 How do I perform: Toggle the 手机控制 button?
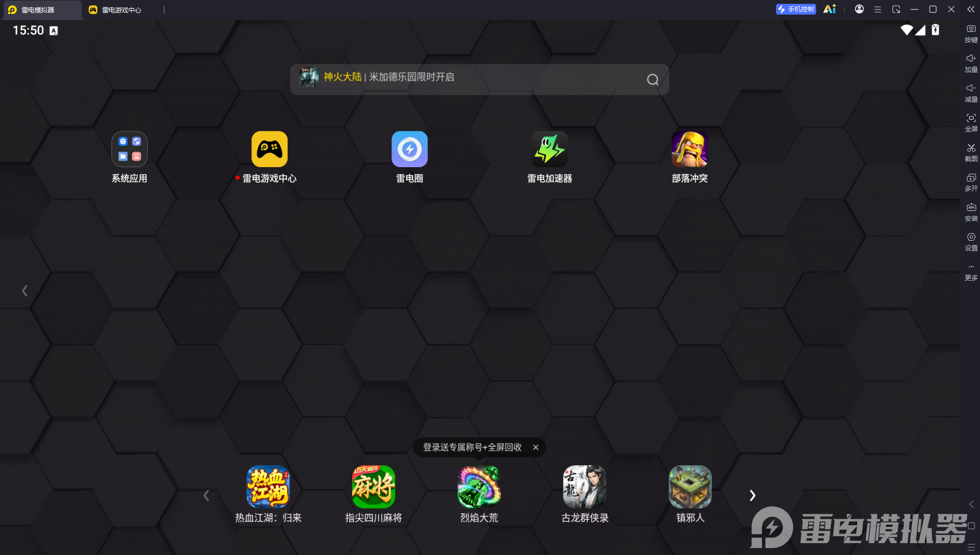click(796, 9)
